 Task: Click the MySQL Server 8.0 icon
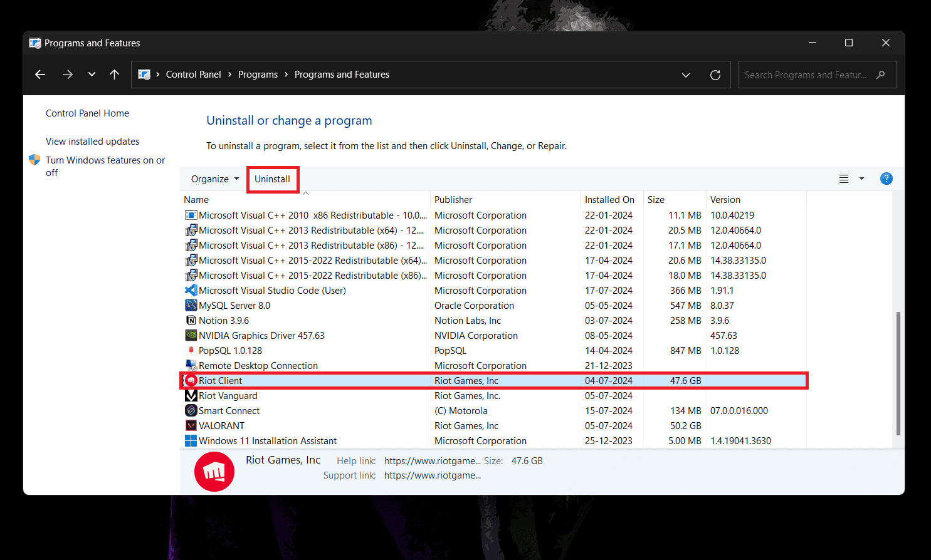coord(191,306)
